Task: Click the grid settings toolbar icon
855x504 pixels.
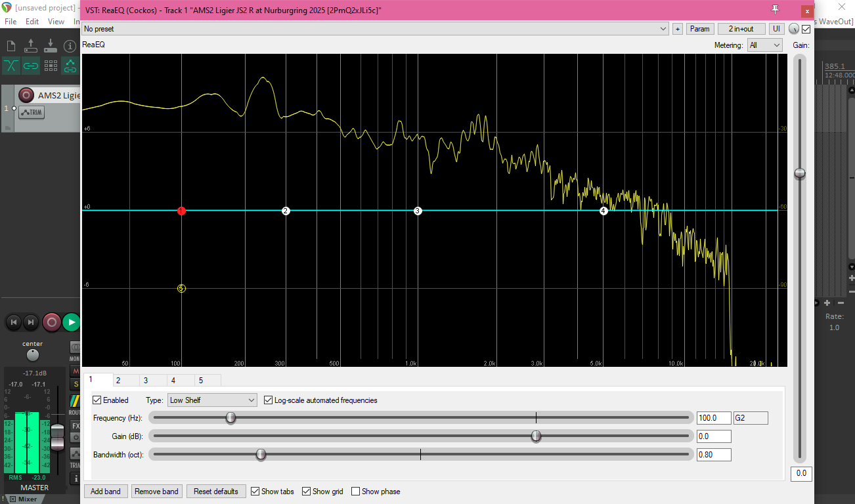Action: (51, 66)
